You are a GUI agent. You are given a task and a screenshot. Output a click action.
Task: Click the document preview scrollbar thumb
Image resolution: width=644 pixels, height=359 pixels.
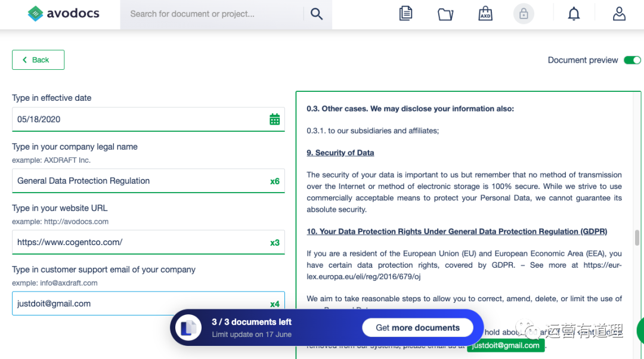[637, 237]
